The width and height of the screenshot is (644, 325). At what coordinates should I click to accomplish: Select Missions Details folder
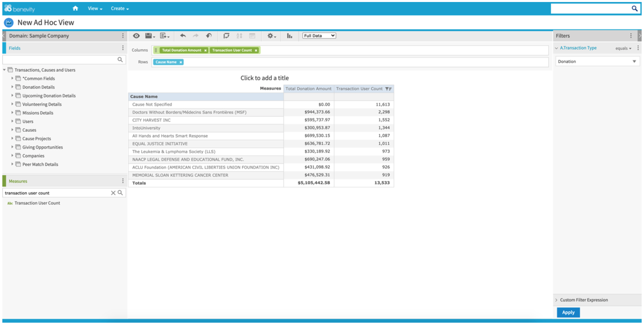point(38,113)
